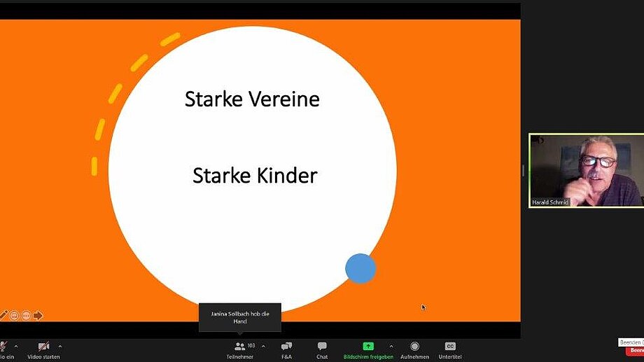Expand video options arrow beside Video starten
Viewport: 644px width, 362px height.
click(60, 346)
